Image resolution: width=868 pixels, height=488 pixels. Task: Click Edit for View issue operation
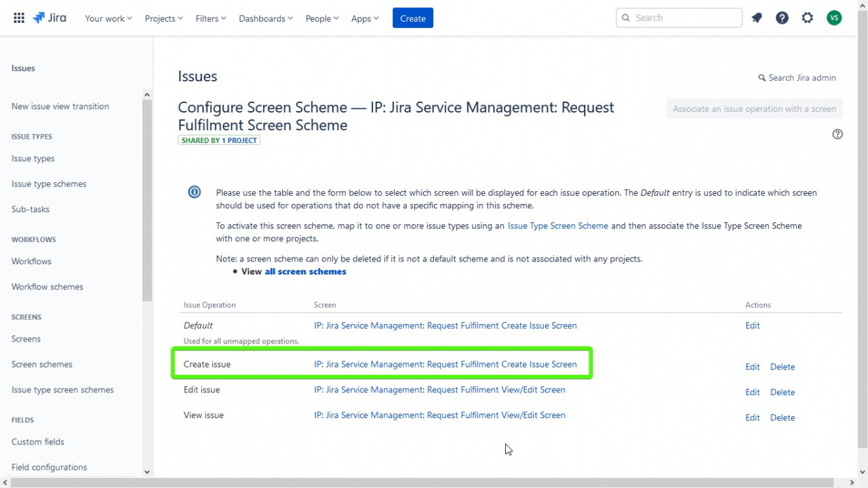(753, 418)
